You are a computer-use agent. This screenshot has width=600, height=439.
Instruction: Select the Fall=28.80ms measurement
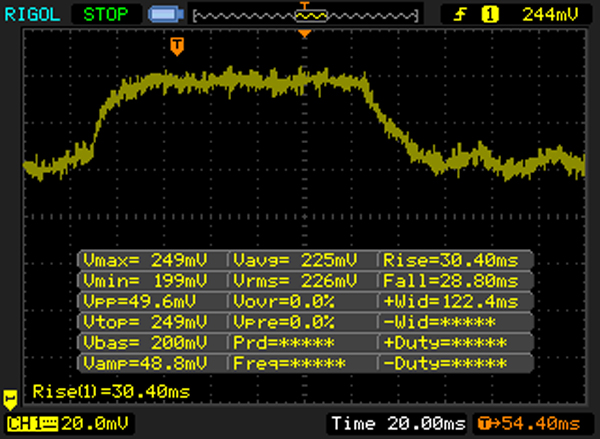tap(451, 281)
